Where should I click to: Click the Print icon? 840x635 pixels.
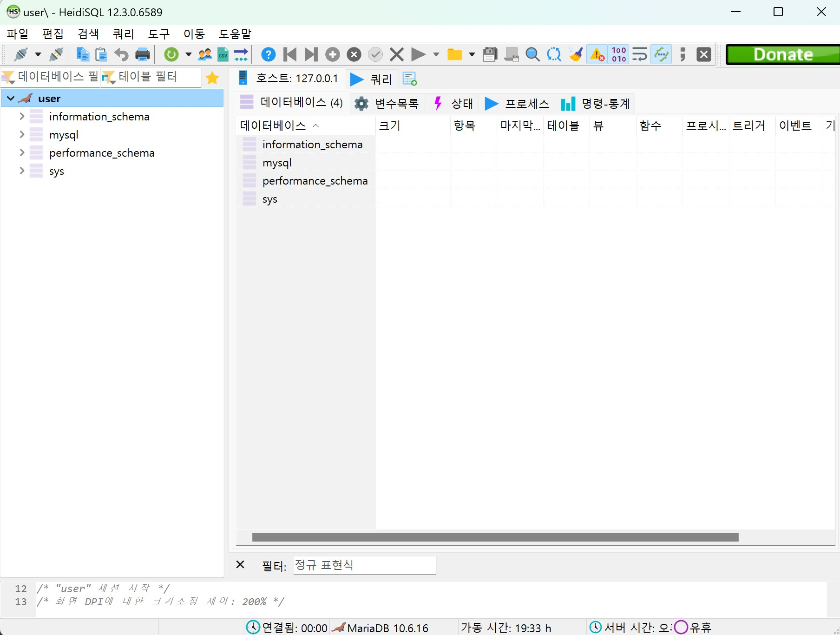pos(143,54)
